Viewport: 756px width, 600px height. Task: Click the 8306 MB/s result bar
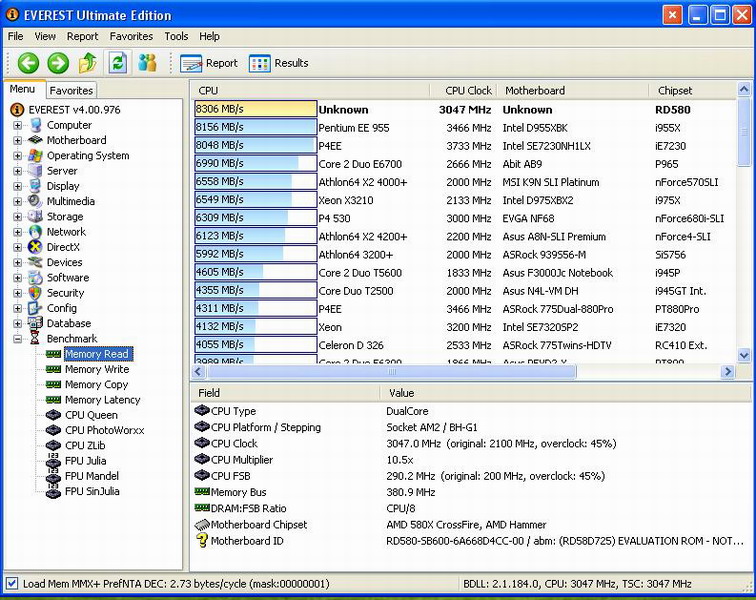pyautogui.click(x=256, y=109)
